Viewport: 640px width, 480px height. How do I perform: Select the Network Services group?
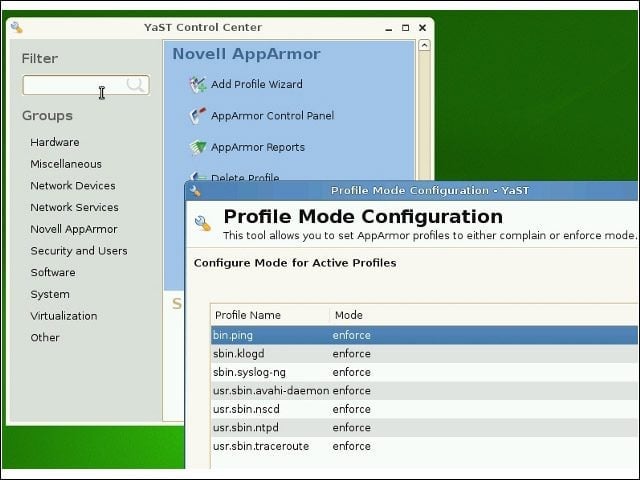(x=74, y=207)
